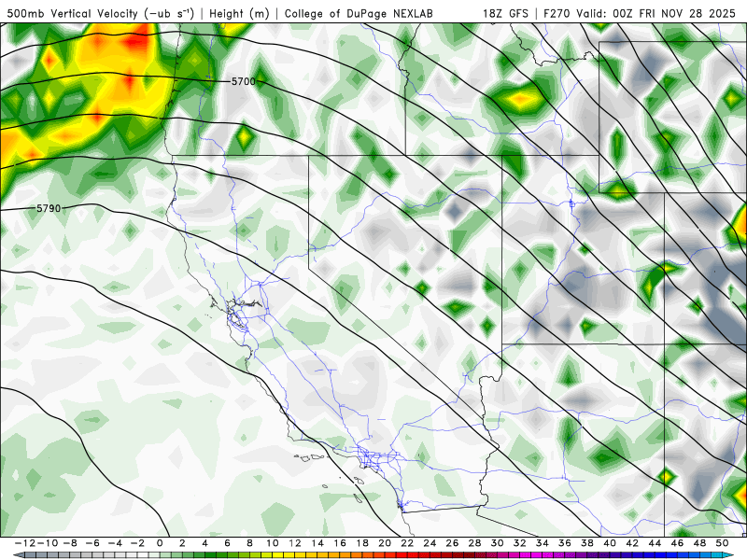Click the '500mb Vertical Velocity' title text
This screenshot has width=747, height=560.
tap(73, 13)
